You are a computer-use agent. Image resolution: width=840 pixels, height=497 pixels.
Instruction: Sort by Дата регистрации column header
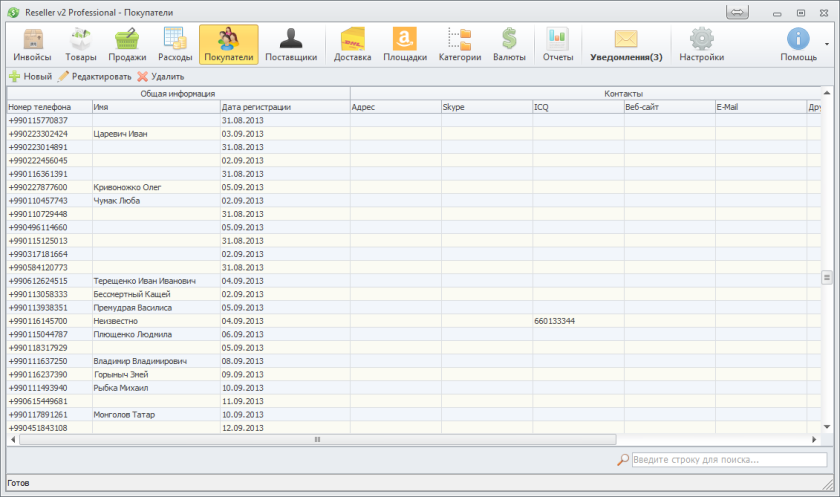tap(284, 106)
